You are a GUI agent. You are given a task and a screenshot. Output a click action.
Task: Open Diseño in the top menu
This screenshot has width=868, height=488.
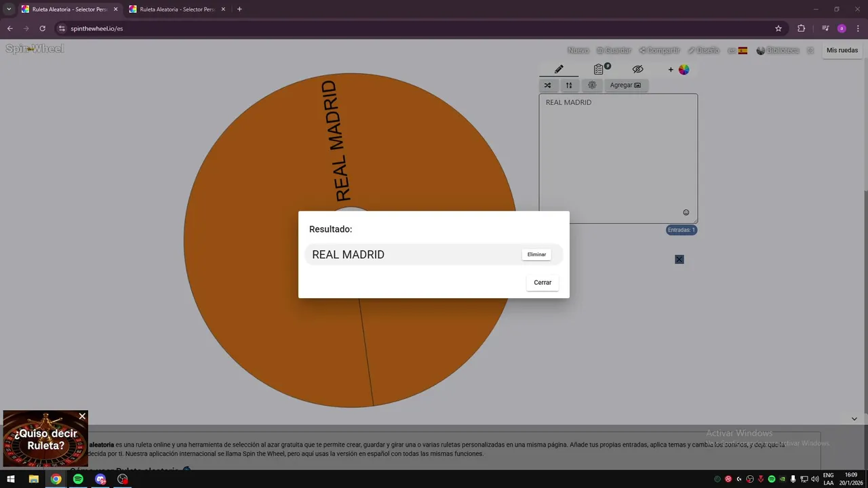click(x=703, y=50)
